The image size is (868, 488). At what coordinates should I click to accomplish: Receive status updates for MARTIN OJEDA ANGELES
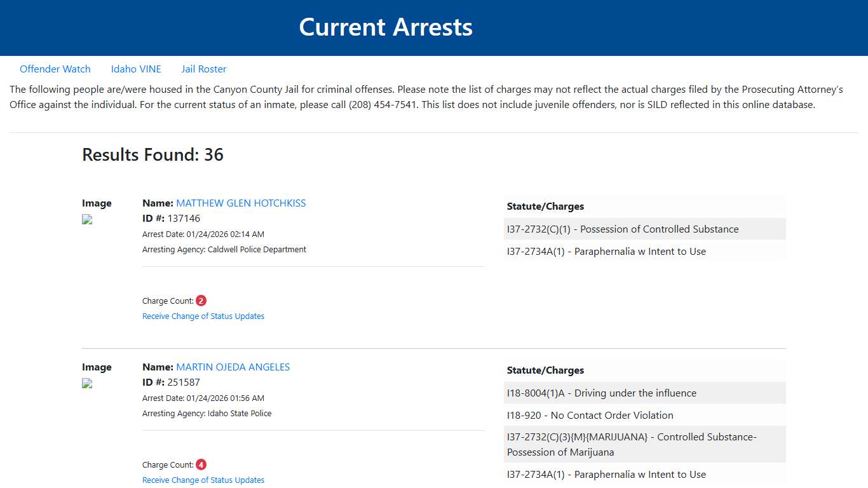(203, 480)
